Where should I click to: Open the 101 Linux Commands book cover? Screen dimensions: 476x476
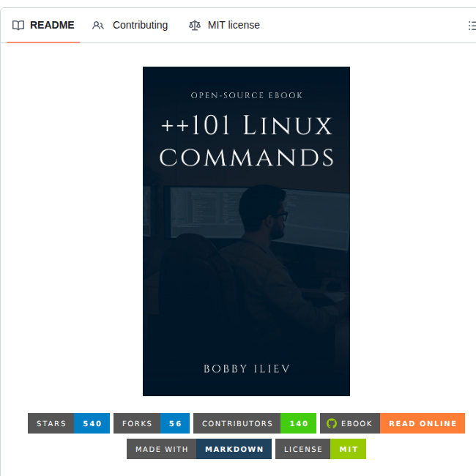246,231
